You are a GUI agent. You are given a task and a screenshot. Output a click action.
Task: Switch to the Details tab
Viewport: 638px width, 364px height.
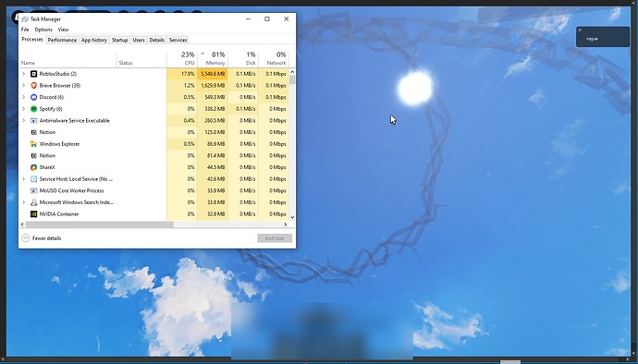(156, 40)
